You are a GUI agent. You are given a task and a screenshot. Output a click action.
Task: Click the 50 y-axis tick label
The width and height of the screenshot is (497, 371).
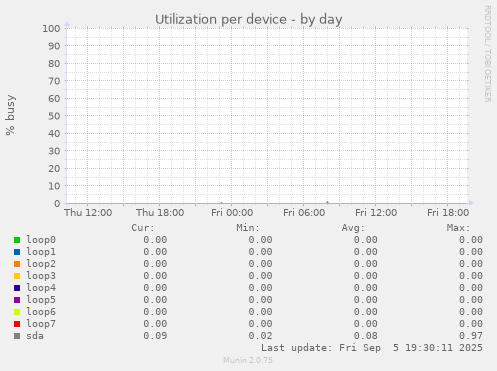point(54,116)
